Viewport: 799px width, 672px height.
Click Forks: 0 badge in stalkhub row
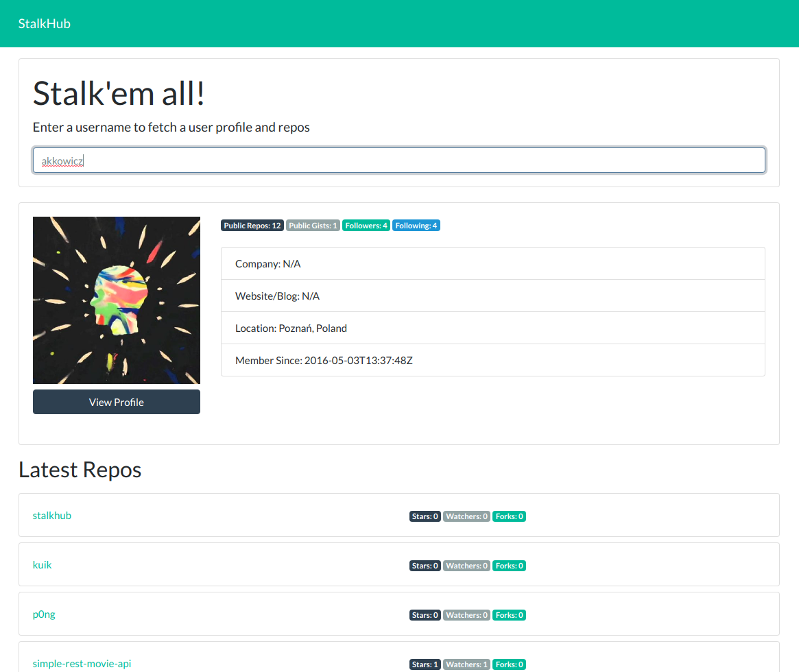(509, 516)
